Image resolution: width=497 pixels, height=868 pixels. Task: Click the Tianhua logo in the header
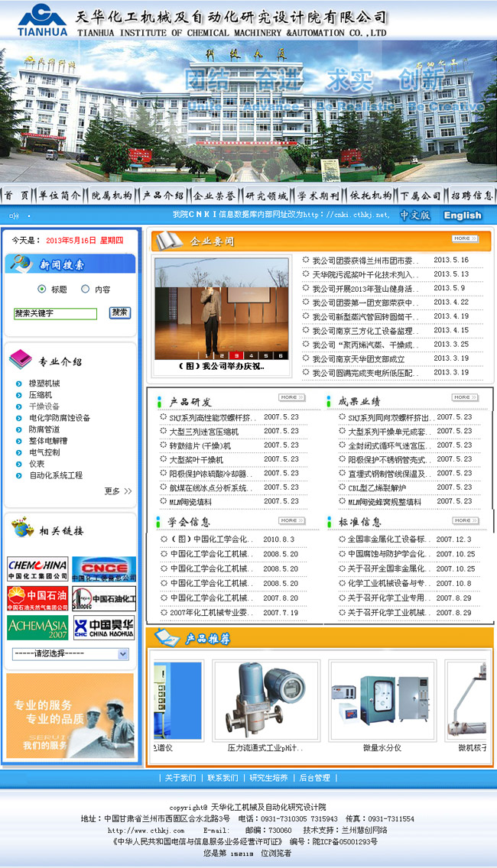(42, 20)
